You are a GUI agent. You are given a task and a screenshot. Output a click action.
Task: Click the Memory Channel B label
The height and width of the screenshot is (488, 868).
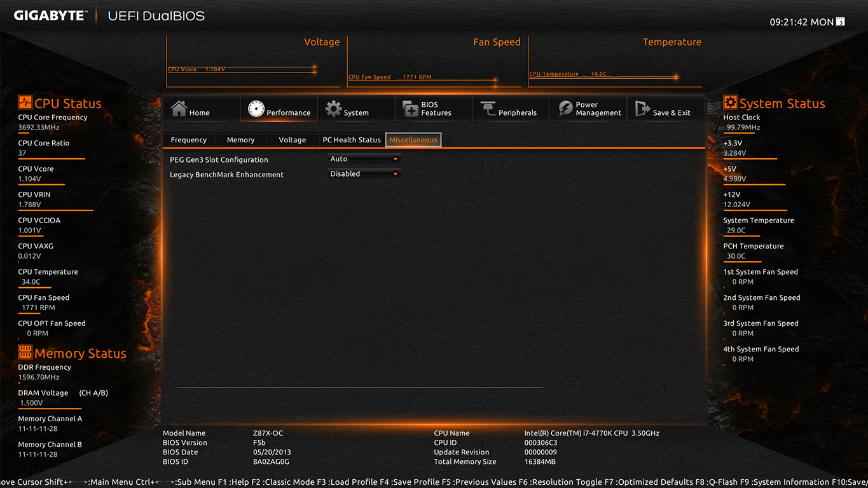pos(50,445)
